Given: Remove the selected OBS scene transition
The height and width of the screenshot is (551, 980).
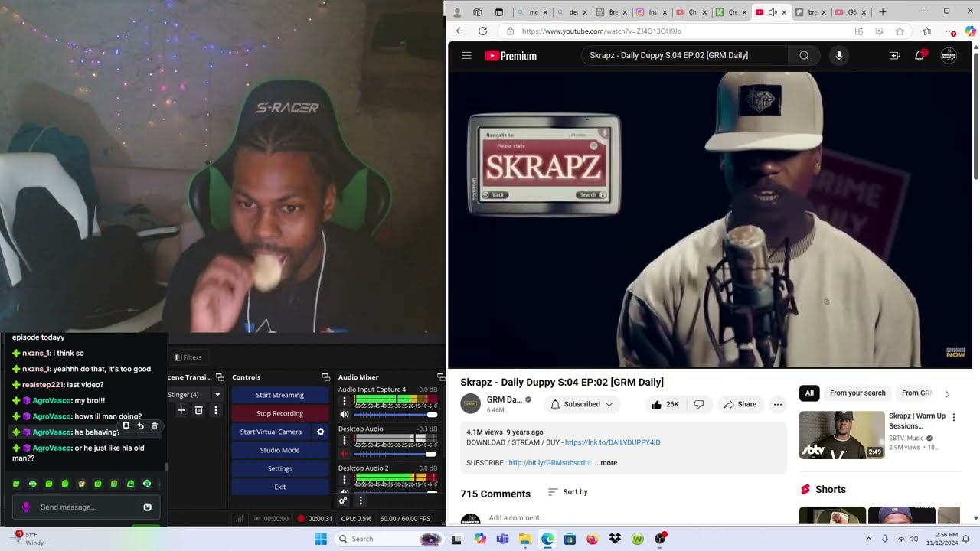Looking at the screenshot, I should [x=198, y=410].
